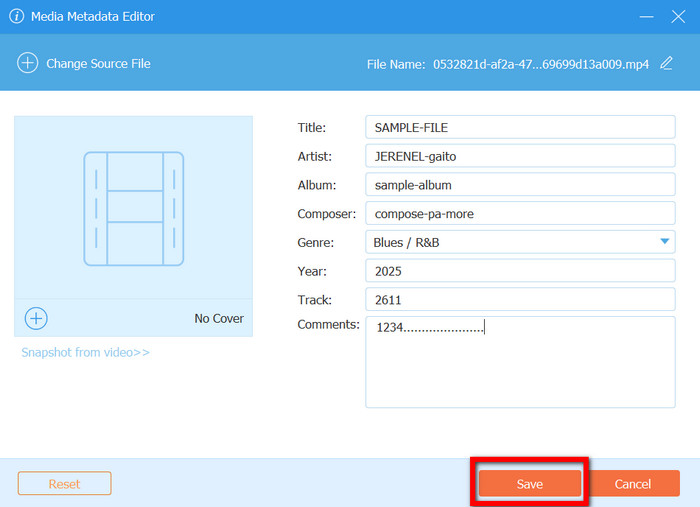Add cover using the plus circle icon
This screenshot has width=700, height=507.
tap(36, 318)
